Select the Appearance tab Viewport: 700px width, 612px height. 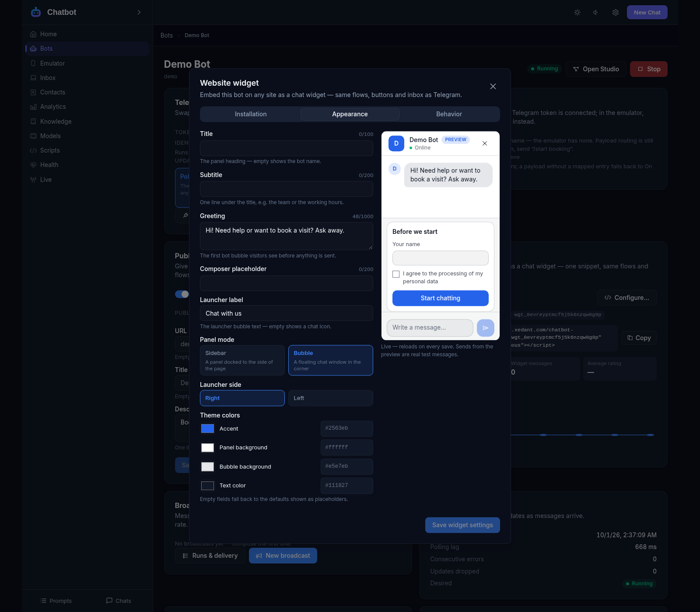pos(350,114)
